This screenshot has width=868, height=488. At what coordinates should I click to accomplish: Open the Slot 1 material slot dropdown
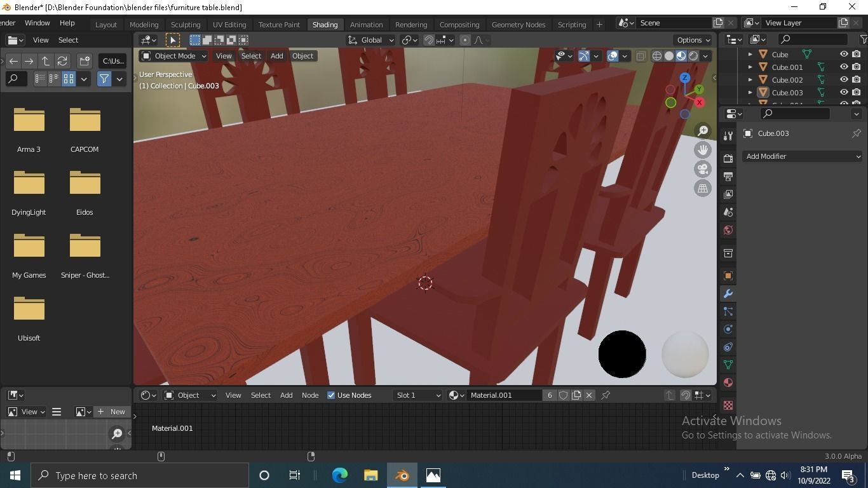(417, 395)
